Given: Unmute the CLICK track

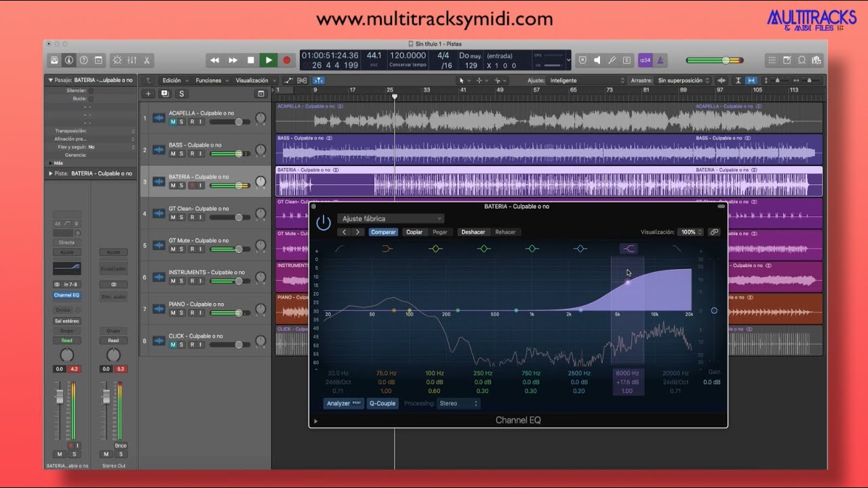Looking at the screenshot, I should click(173, 344).
